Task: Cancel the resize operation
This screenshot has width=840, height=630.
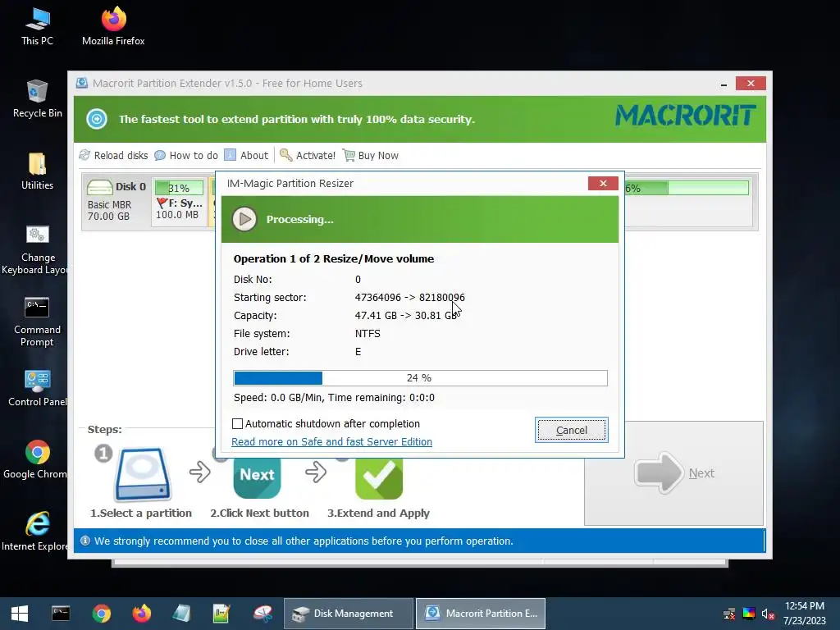Action: 572,430
